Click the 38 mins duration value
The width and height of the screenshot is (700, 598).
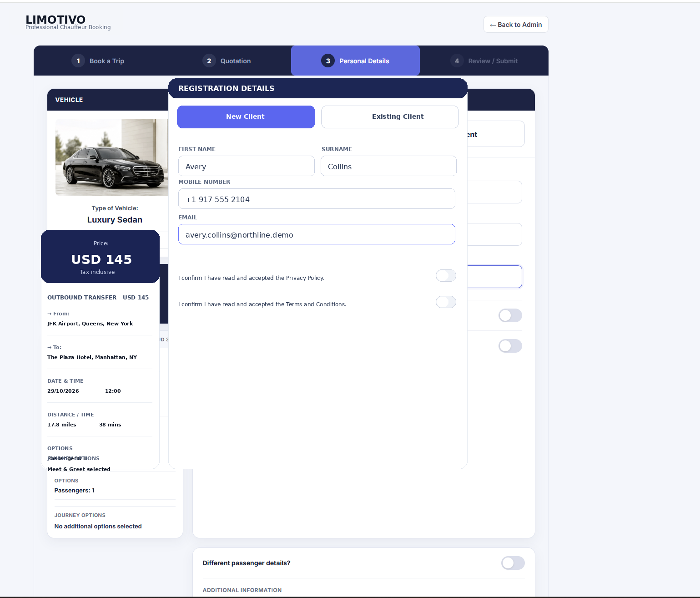[110, 425]
